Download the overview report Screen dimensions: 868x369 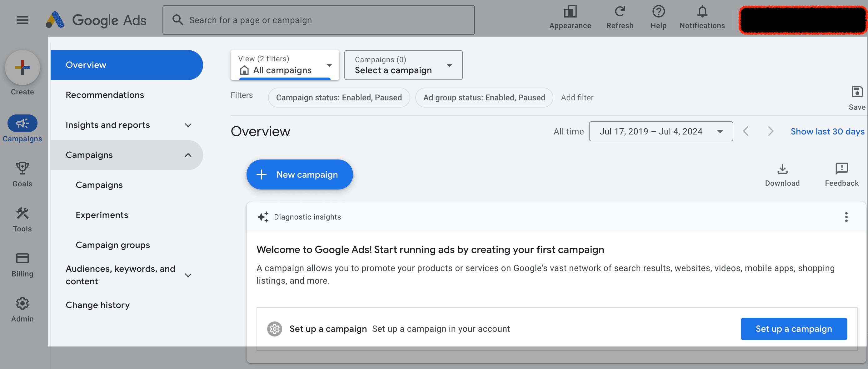pyautogui.click(x=782, y=170)
